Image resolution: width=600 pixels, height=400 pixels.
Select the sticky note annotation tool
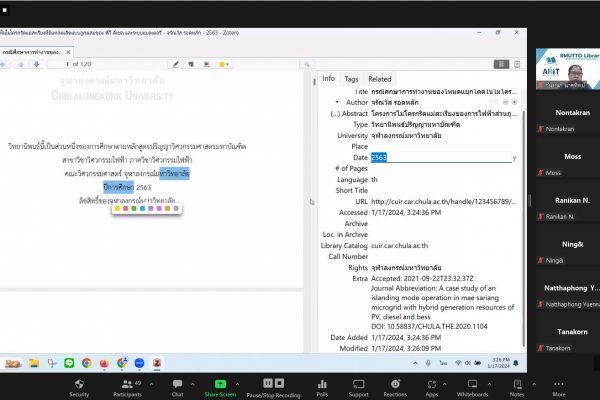point(191,64)
